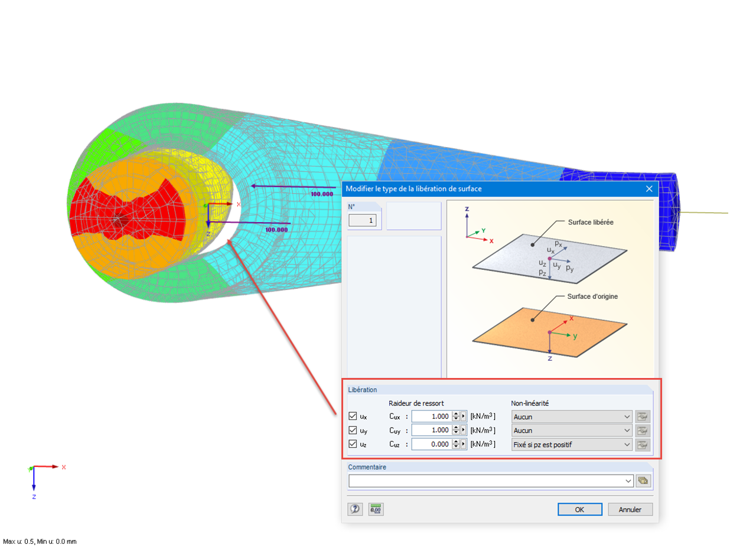Screen dimensions: 756x551
Task: Click the Cux value field 1.000
Action: click(432, 416)
